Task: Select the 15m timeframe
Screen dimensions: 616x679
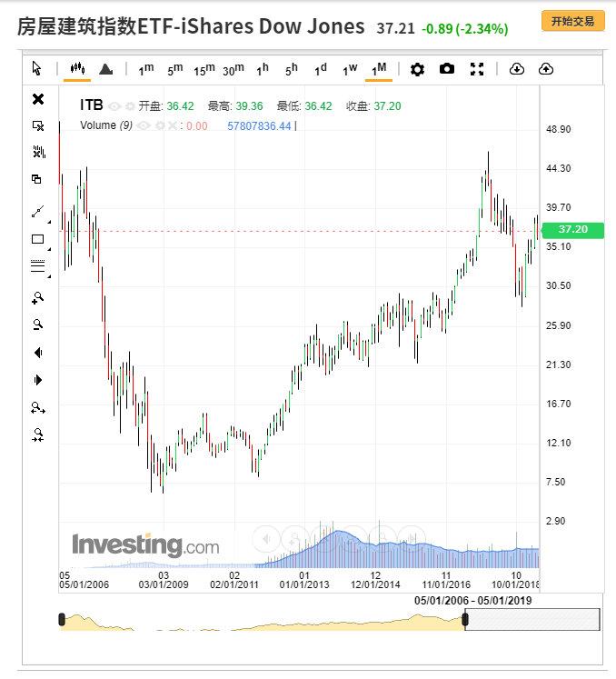Action: click(204, 69)
